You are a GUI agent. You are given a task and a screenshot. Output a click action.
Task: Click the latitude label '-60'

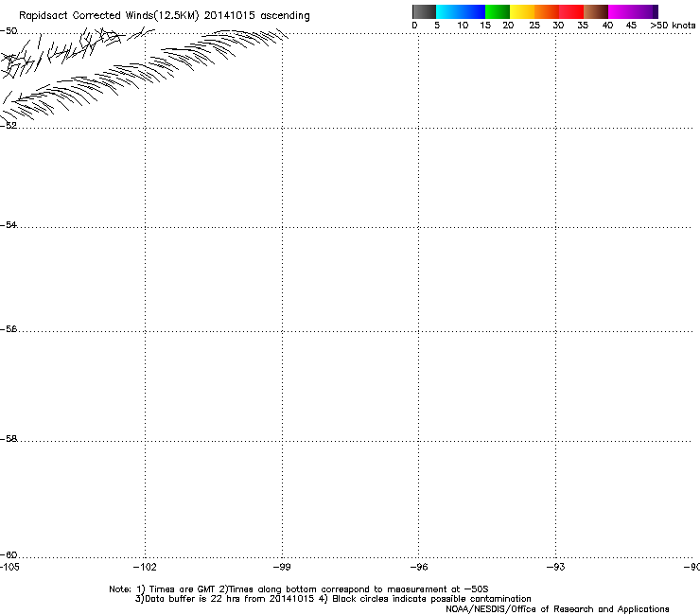tap(9, 554)
